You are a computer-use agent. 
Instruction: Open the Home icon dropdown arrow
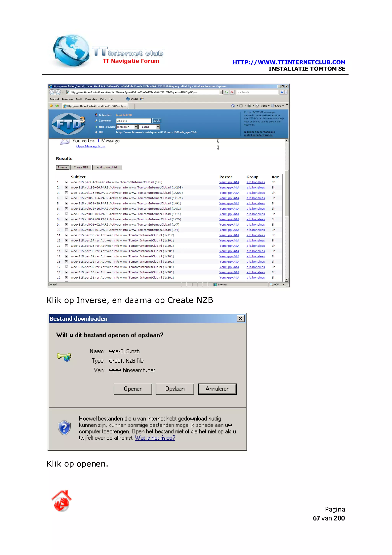(237, 106)
